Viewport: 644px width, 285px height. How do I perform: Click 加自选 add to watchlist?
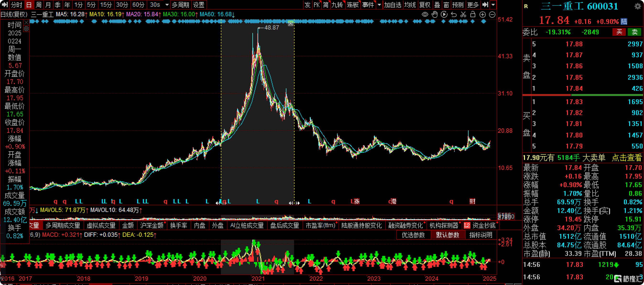[393, 5]
